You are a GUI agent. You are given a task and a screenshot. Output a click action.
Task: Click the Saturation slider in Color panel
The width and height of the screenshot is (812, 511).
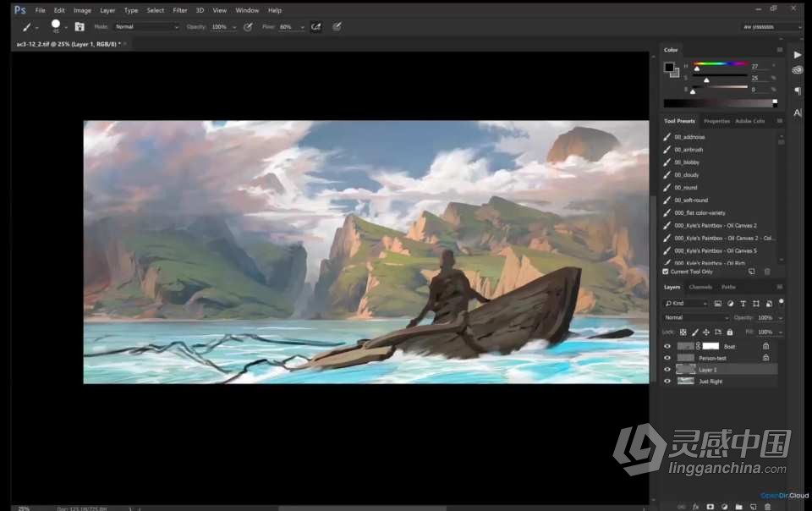coord(720,77)
